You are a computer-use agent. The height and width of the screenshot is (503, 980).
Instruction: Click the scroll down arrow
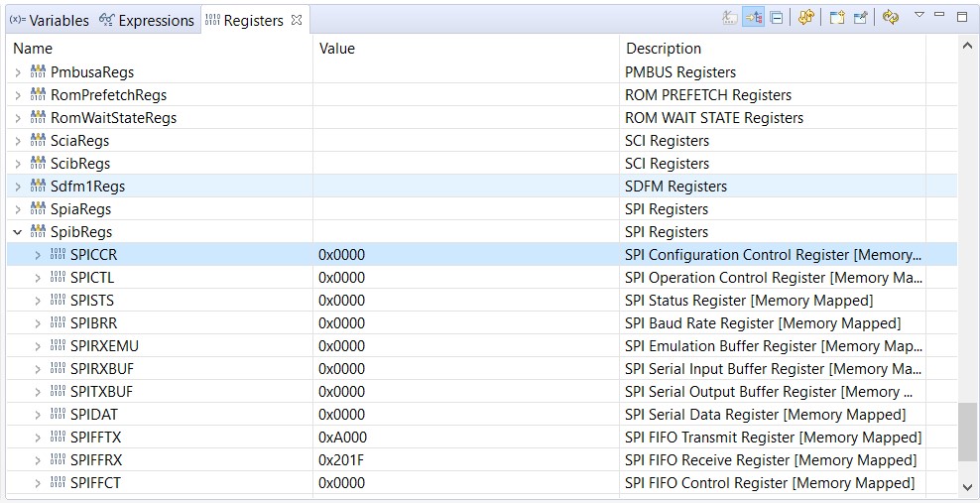coord(967,486)
